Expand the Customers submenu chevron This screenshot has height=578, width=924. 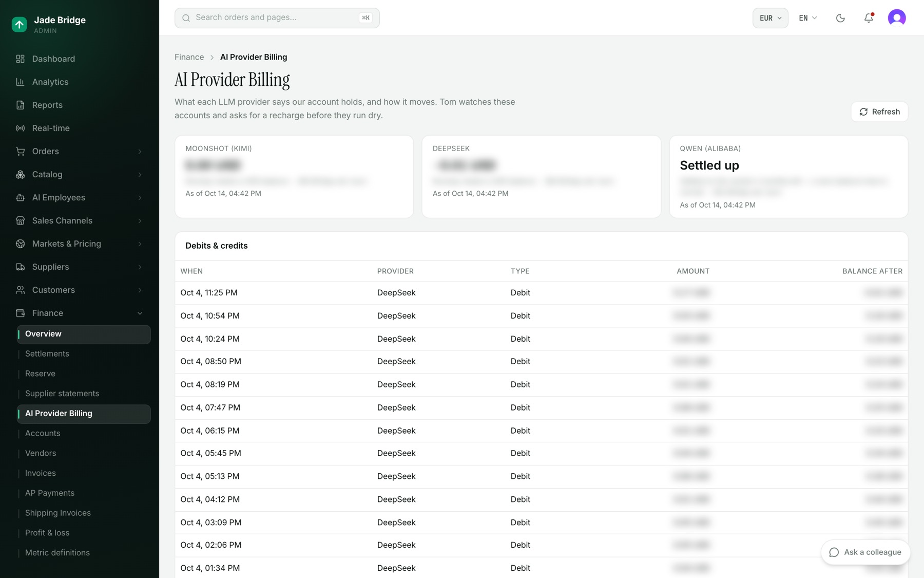[140, 290]
